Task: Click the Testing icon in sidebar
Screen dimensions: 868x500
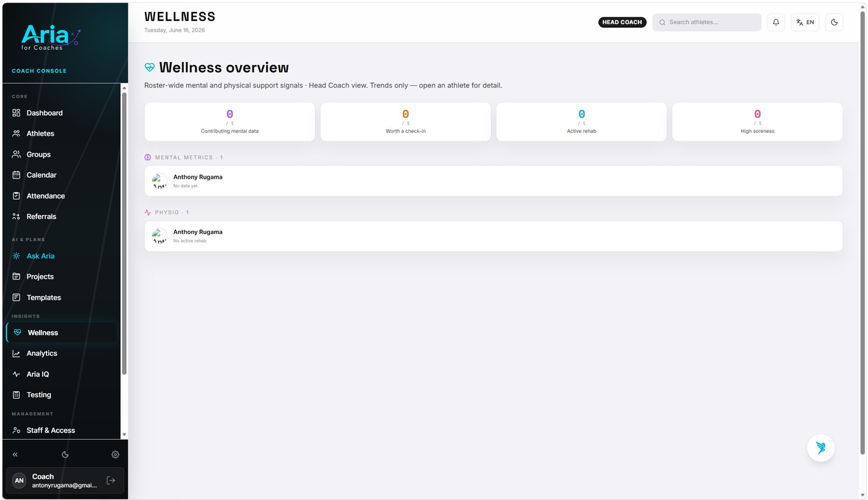Action: point(17,395)
